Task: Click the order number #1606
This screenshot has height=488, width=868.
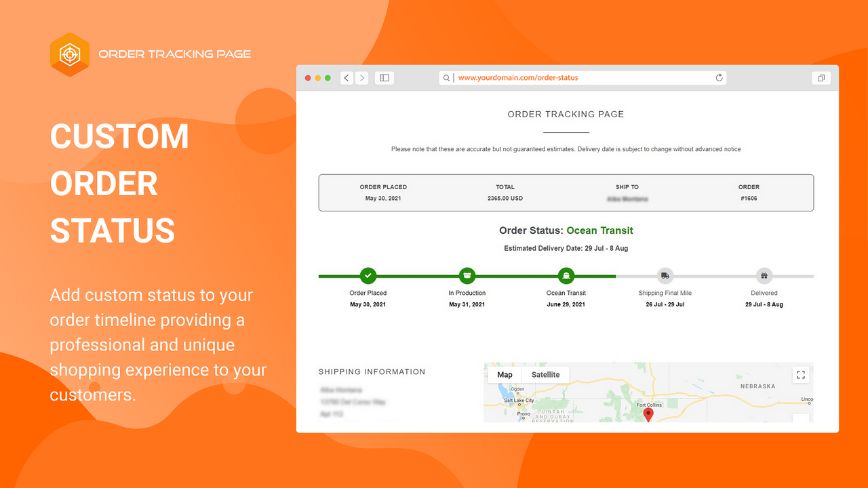Action: tap(749, 199)
